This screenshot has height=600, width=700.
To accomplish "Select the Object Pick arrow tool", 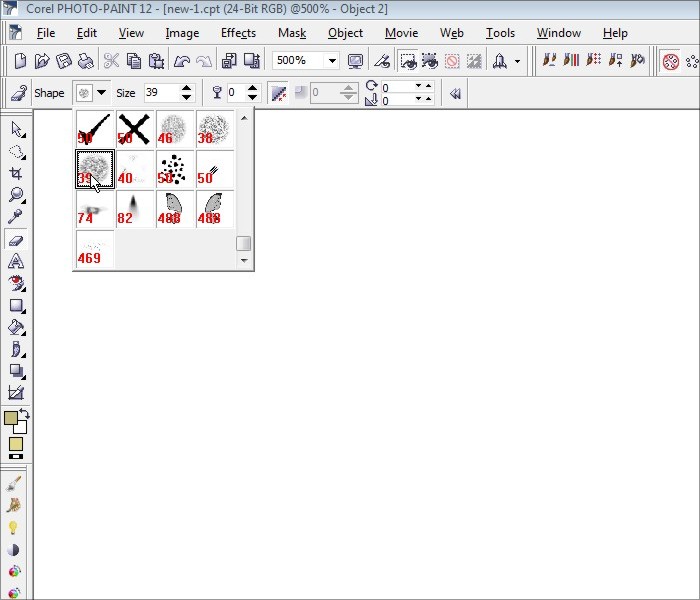I will click(16, 130).
